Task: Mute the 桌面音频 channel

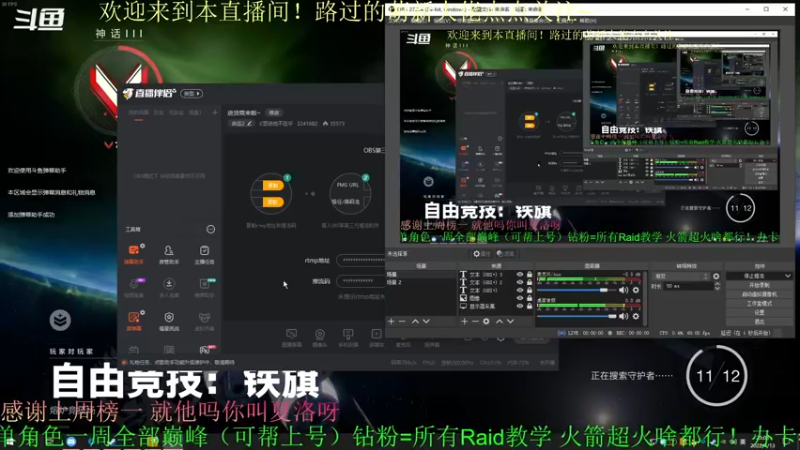Action: [x=623, y=316]
